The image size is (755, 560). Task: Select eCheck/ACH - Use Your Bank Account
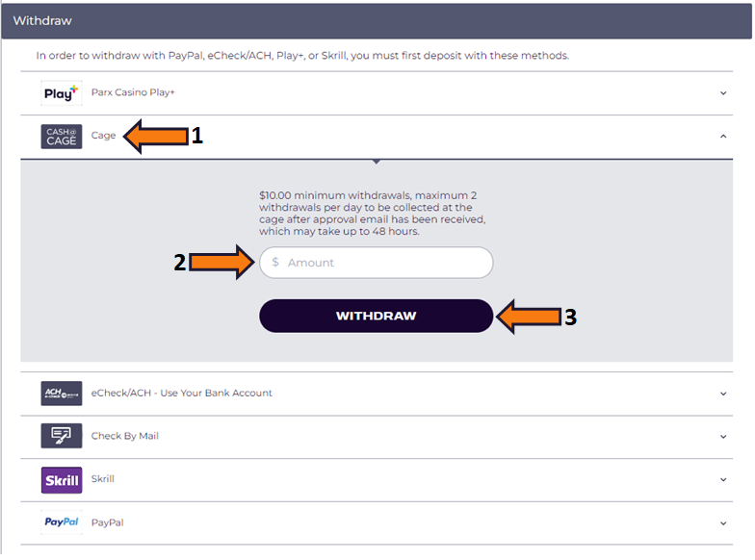pyautogui.click(x=182, y=394)
